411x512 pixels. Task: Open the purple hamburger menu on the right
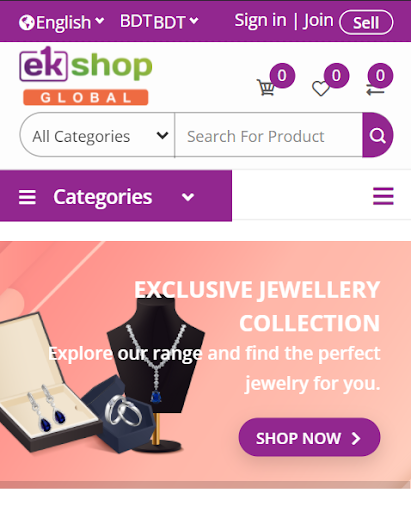(x=383, y=196)
